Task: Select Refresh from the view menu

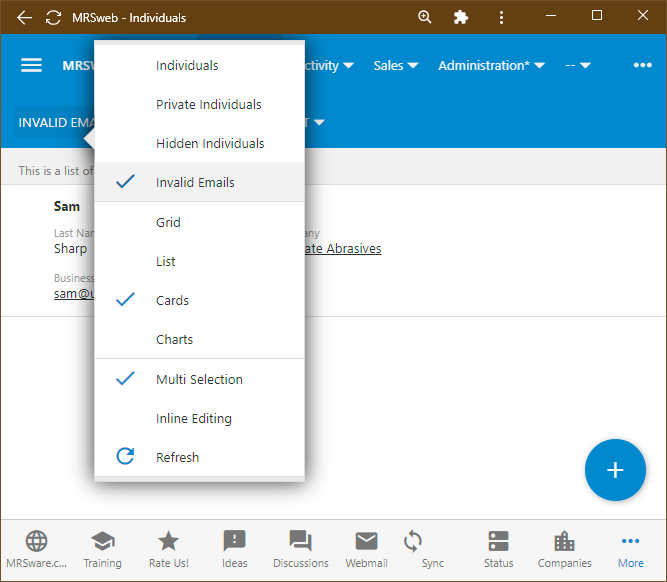Action: pyautogui.click(x=199, y=457)
